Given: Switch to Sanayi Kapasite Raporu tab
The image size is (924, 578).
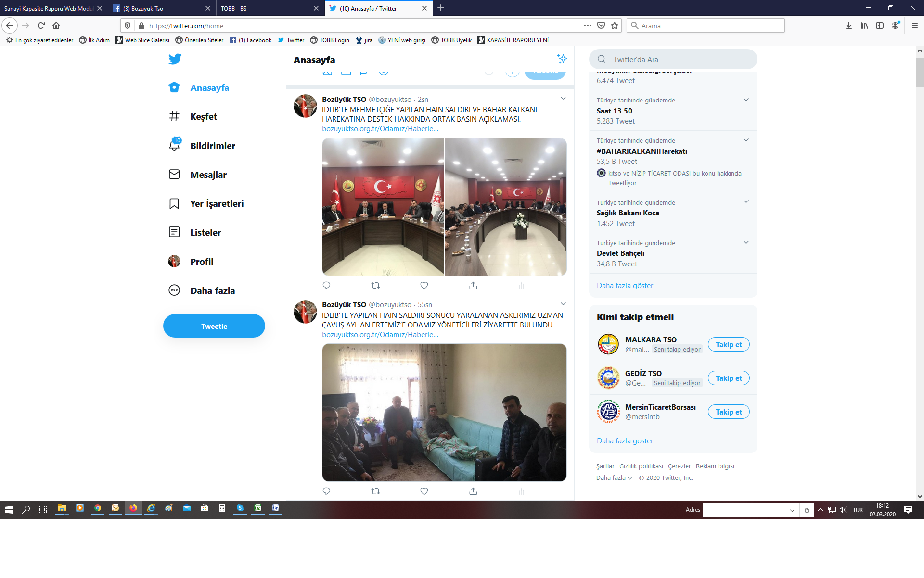Looking at the screenshot, I should (48, 8).
